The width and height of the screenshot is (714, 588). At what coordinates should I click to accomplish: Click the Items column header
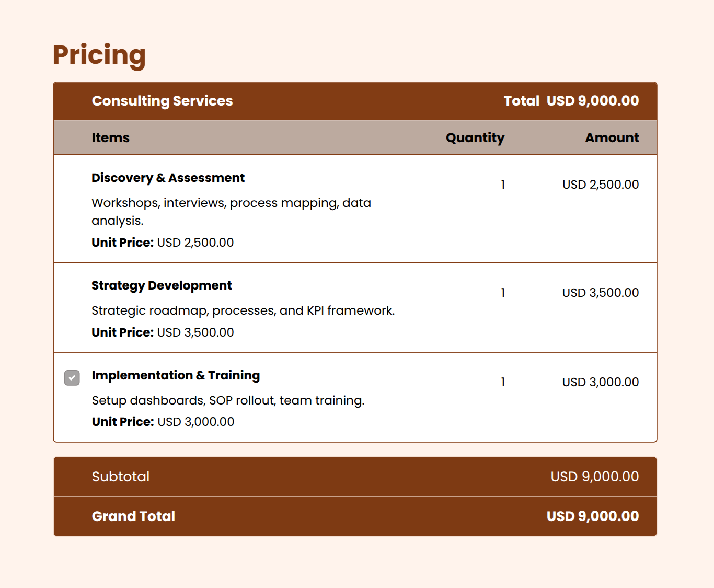110,137
